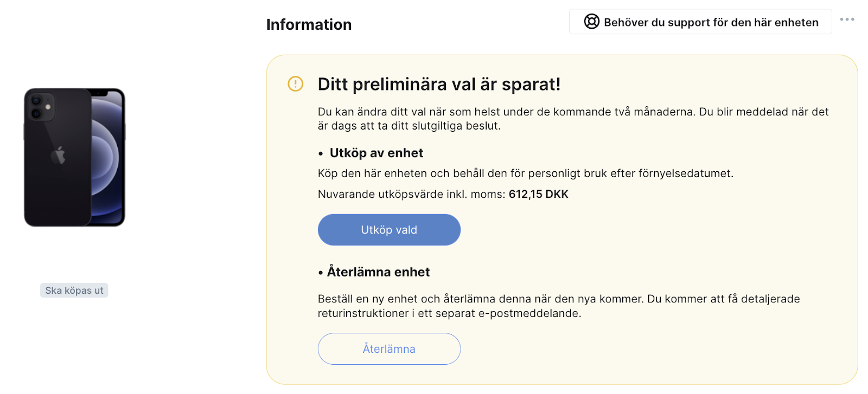The width and height of the screenshot is (868, 394).
Task: Click the Utköp av enhet section title
Action: coord(376,153)
